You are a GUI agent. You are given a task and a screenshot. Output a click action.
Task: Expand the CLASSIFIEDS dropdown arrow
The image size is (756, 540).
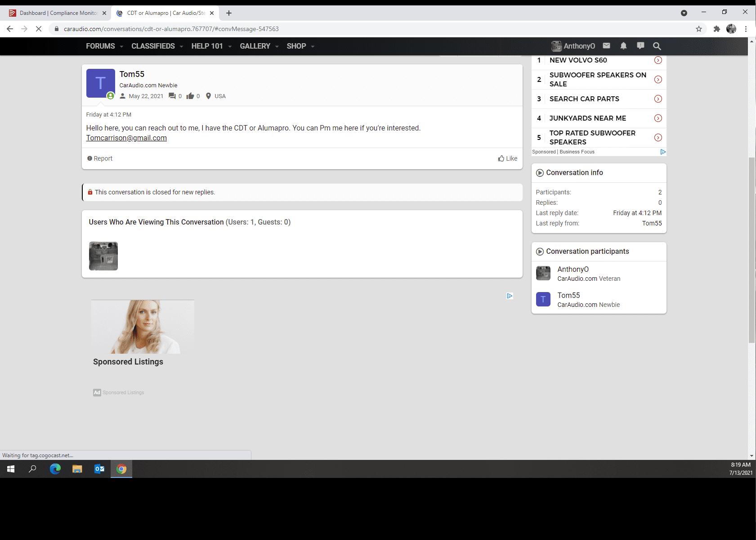(x=181, y=46)
